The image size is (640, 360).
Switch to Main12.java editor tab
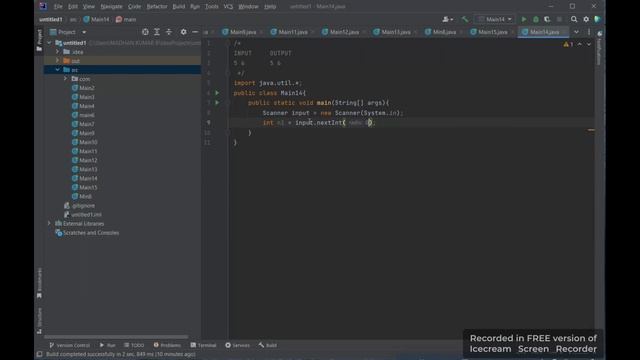(x=344, y=32)
